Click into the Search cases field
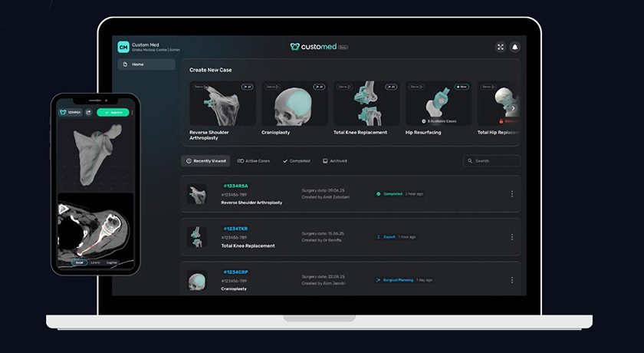The height and width of the screenshot is (353, 644). point(491,161)
